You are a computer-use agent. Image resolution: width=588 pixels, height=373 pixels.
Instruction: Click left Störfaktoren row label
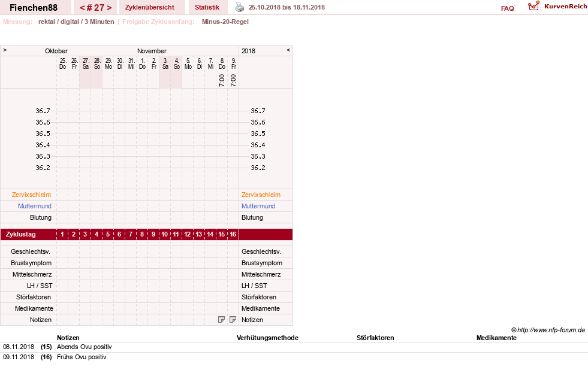[34, 297]
